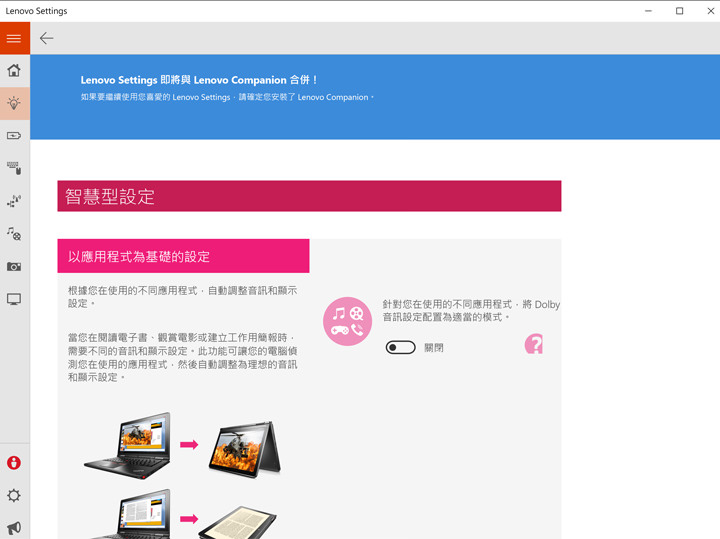The width and height of the screenshot is (720, 539).
Task: Click the red info circle icon
Action: (14, 463)
